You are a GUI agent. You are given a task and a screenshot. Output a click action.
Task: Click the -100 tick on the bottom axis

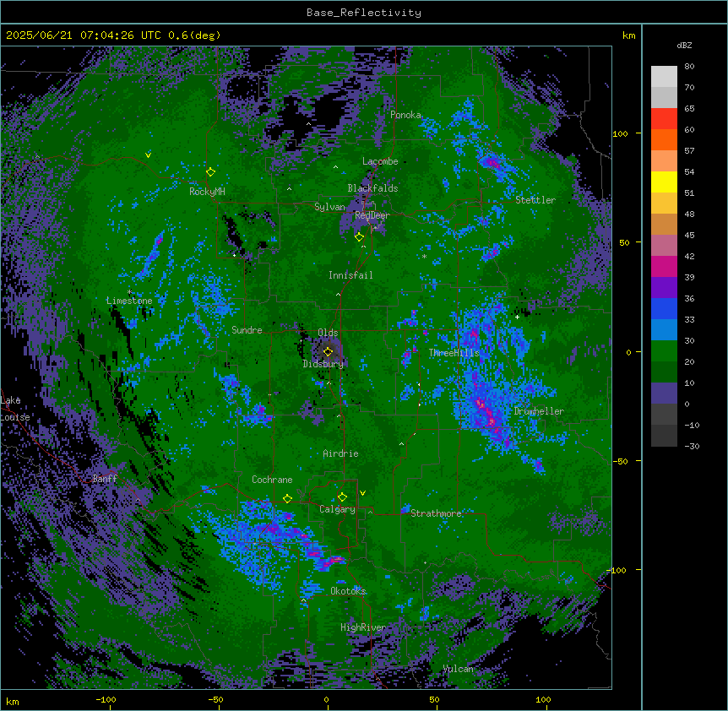(x=106, y=699)
